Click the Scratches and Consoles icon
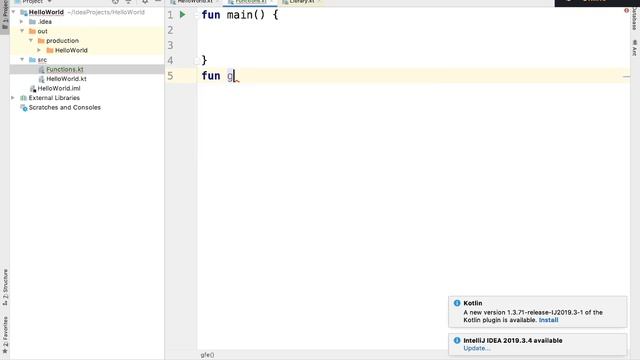 pyautogui.click(x=24, y=107)
